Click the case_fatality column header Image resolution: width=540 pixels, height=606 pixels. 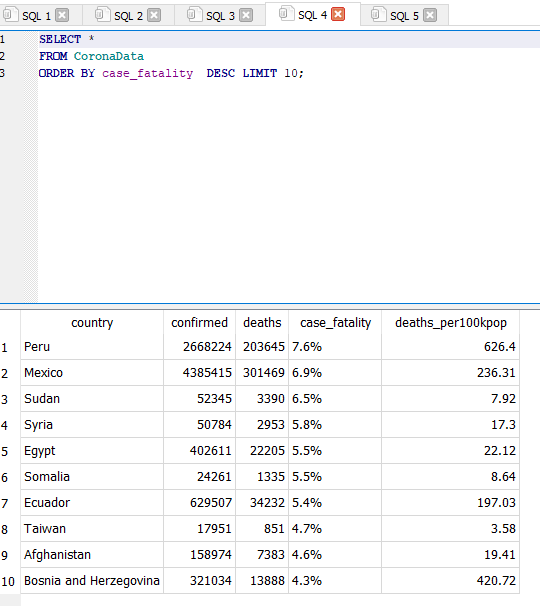pyautogui.click(x=335, y=322)
